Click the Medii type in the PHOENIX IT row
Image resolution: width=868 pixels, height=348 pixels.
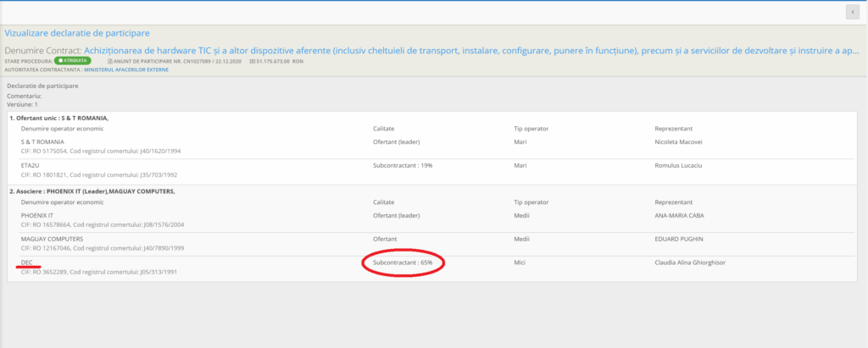[521, 215]
